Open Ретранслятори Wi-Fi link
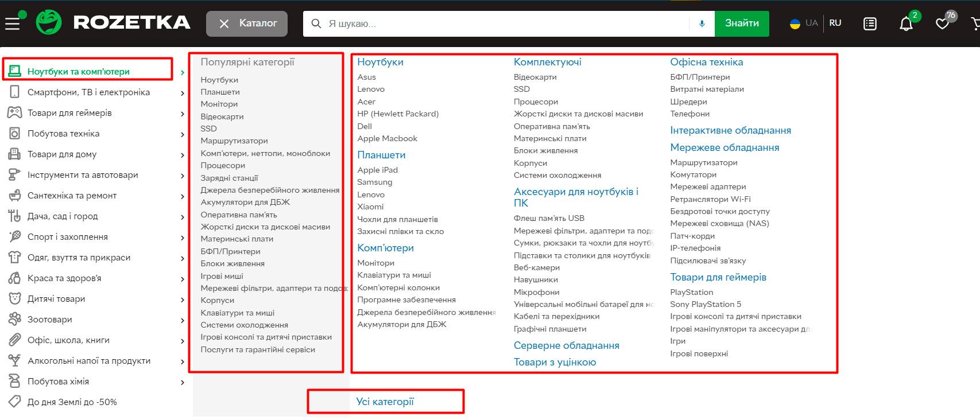Image resolution: width=980 pixels, height=420 pixels. (x=710, y=199)
